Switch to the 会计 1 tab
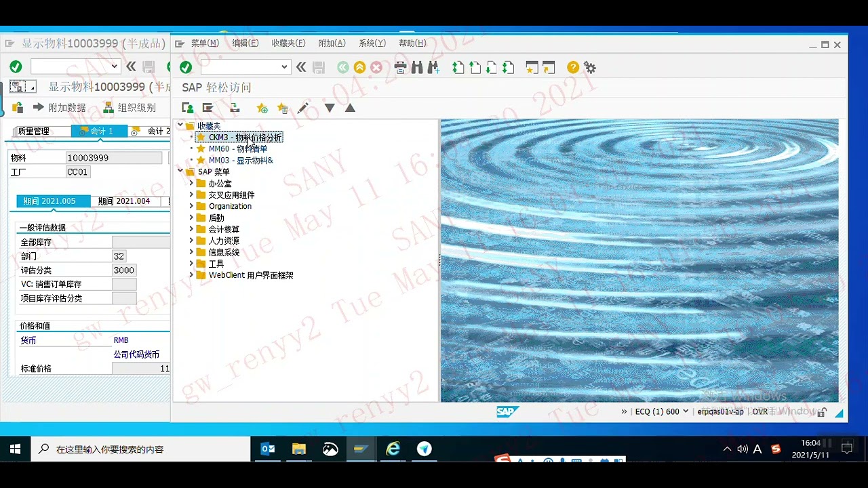 [99, 131]
